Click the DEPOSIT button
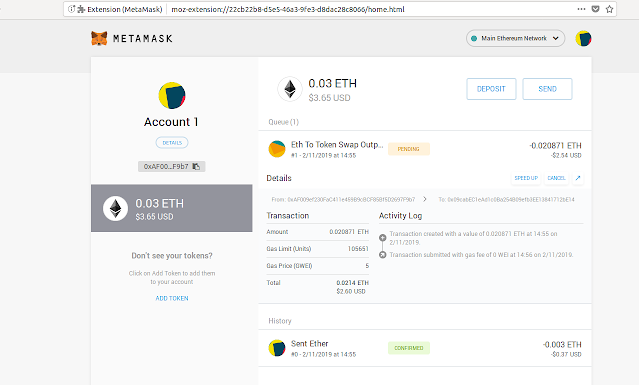The width and height of the screenshot is (639, 385). (x=491, y=89)
